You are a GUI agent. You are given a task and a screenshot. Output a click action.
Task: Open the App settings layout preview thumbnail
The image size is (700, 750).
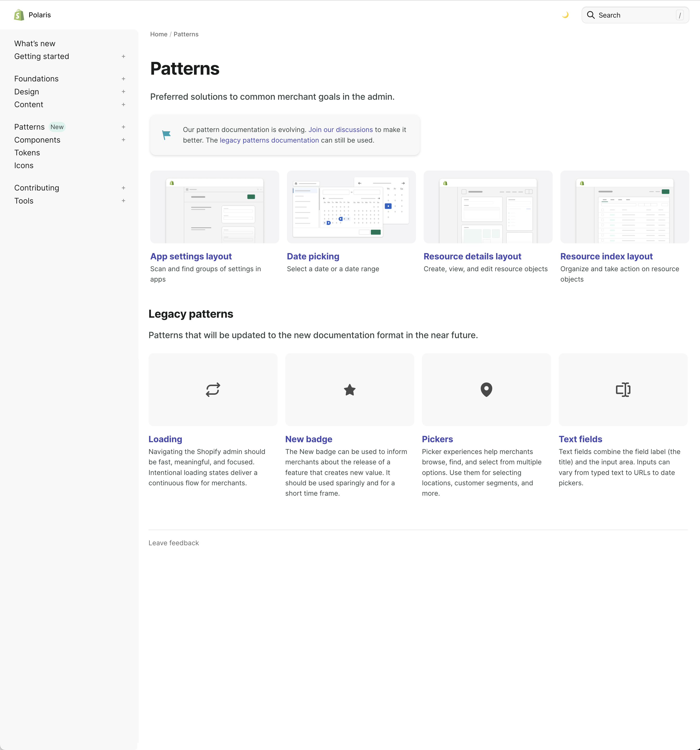[x=214, y=207]
